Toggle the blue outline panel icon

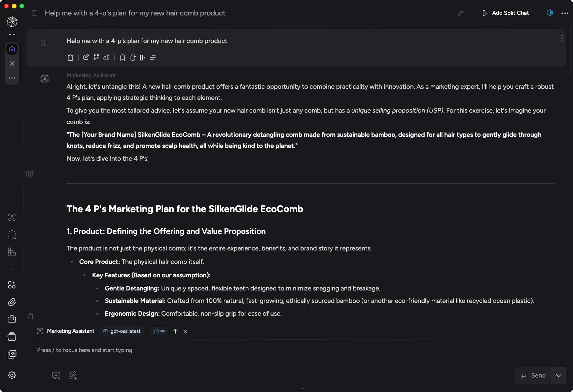pyautogui.click(x=550, y=13)
